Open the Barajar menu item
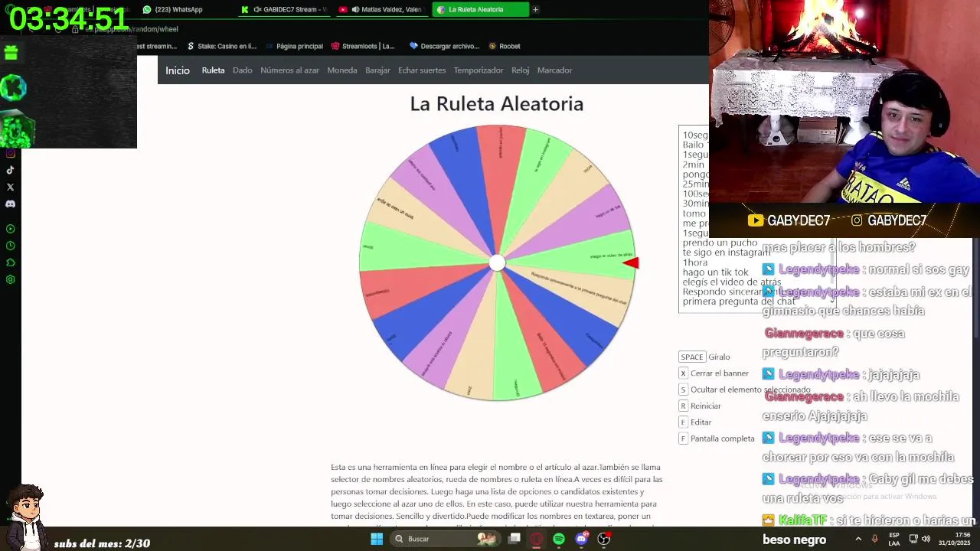The image size is (980, 551). point(377,70)
